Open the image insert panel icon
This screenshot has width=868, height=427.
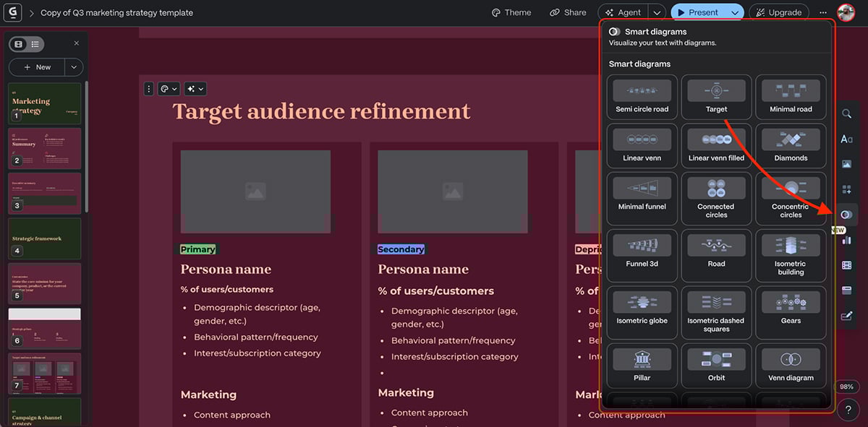click(x=846, y=164)
